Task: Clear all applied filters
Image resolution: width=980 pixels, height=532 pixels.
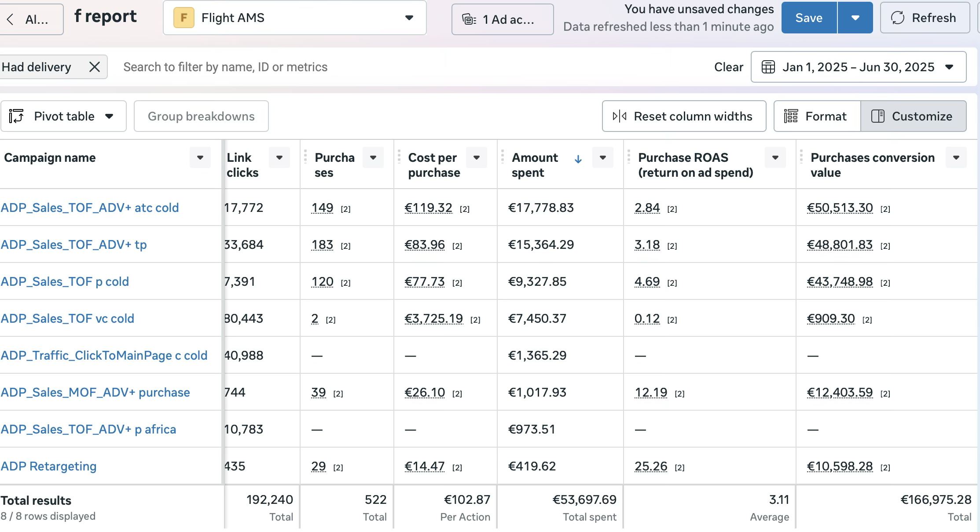Action: point(728,67)
